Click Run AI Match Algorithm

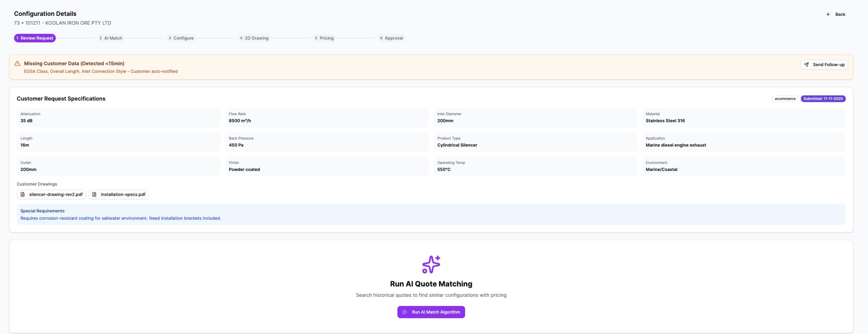(x=431, y=312)
